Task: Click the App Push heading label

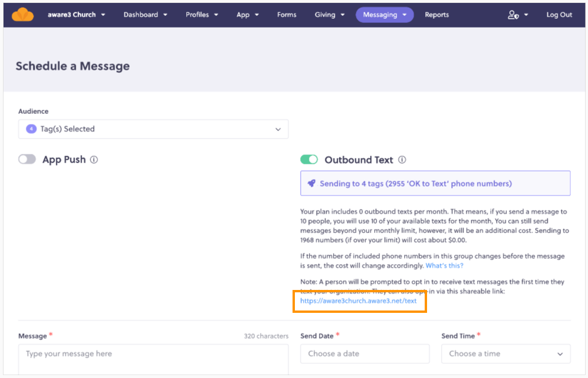Action: click(64, 160)
